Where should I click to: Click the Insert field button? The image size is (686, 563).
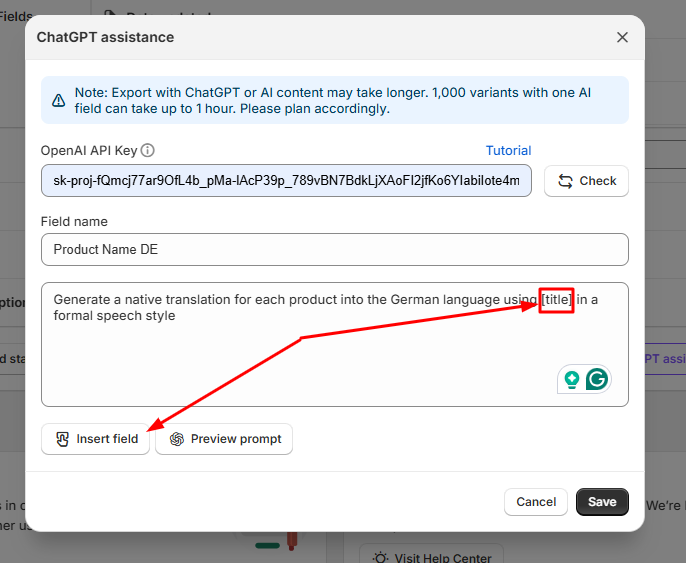click(95, 439)
